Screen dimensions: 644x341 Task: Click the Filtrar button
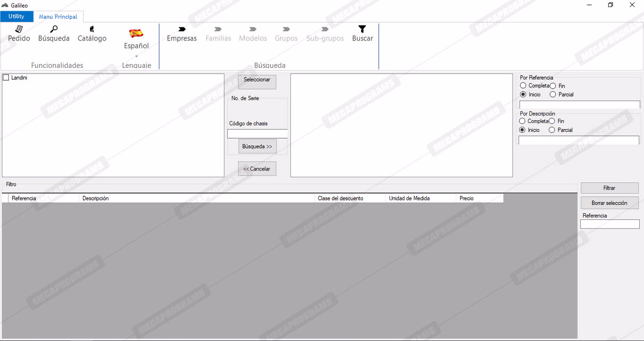(x=609, y=188)
